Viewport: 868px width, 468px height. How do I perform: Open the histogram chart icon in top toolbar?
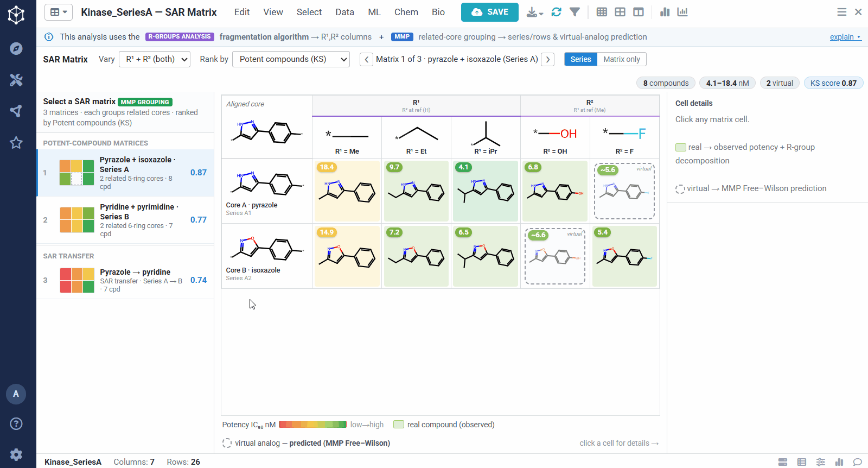click(682, 12)
